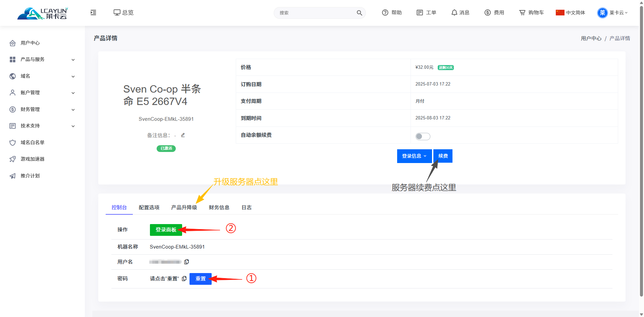This screenshot has height=317, width=644.
Task: Open the 登录信息 dropdown button
Action: pyautogui.click(x=414, y=156)
